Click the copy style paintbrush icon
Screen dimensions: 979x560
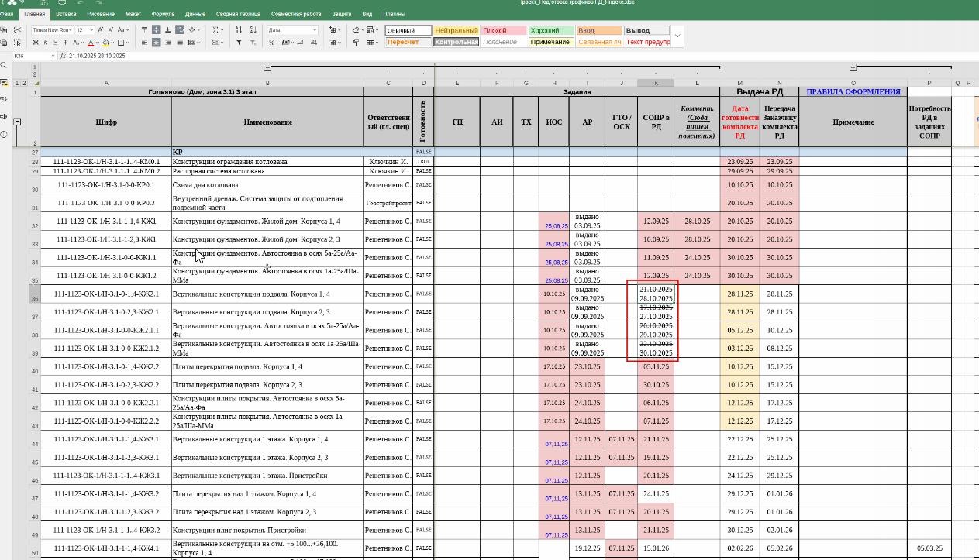pyautogui.click(x=356, y=43)
